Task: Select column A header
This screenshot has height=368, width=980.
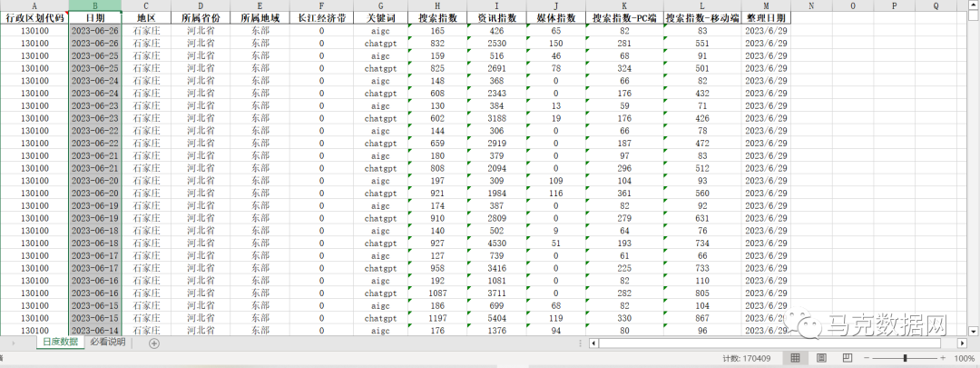Action: pos(34,5)
